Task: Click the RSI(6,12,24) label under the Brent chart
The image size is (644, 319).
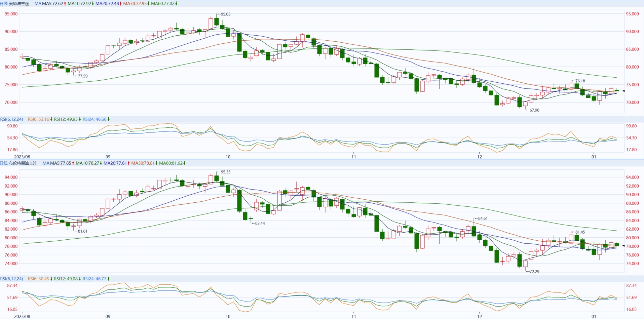Action: point(12,279)
